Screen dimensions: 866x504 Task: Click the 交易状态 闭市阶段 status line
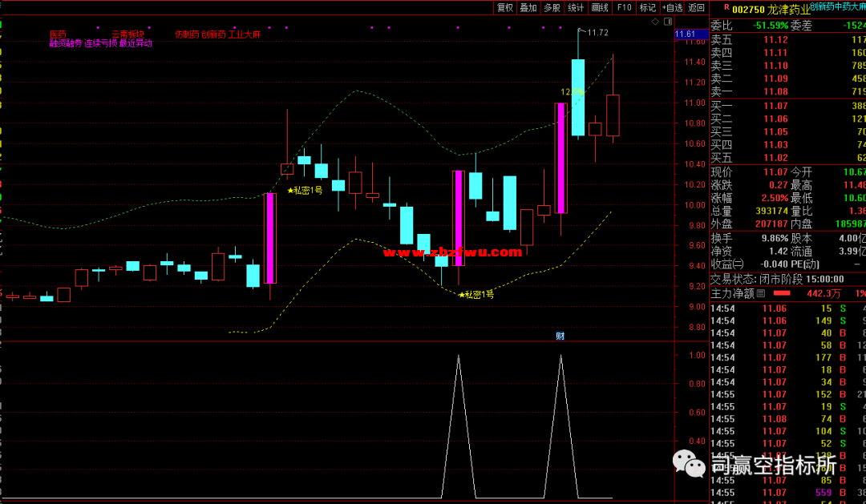[x=777, y=280]
